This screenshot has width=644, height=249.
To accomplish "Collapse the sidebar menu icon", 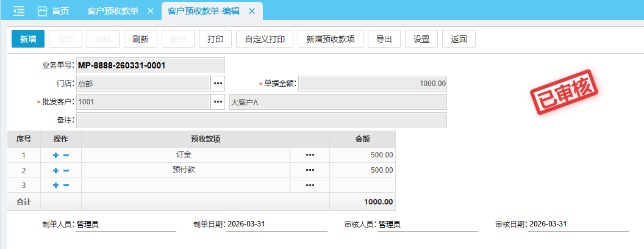I will [19, 11].
